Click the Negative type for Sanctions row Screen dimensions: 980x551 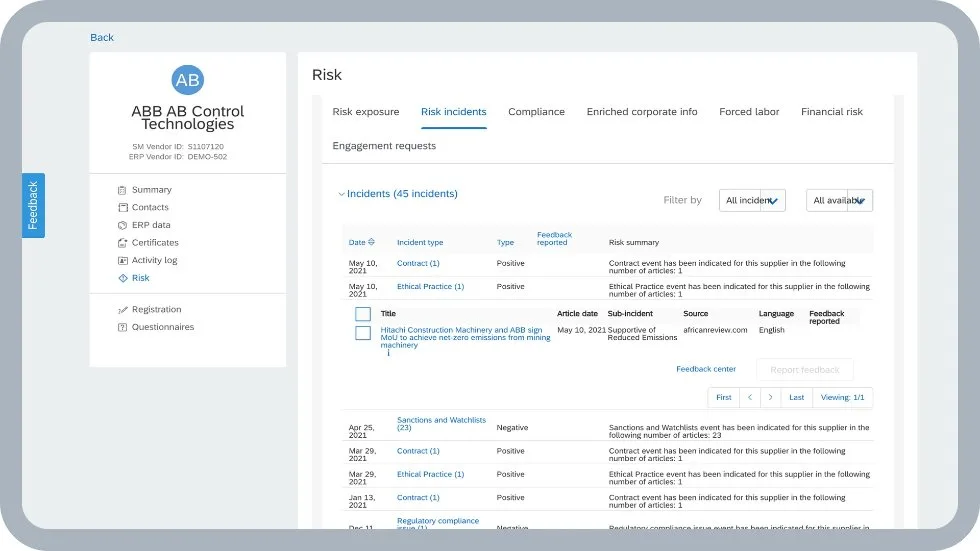pyautogui.click(x=512, y=428)
